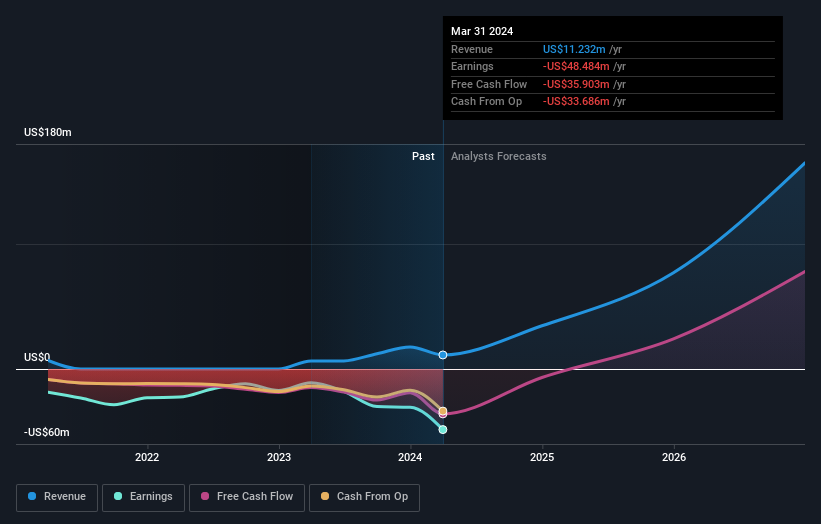Click the 2023 x-axis label

pyautogui.click(x=279, y=458)
